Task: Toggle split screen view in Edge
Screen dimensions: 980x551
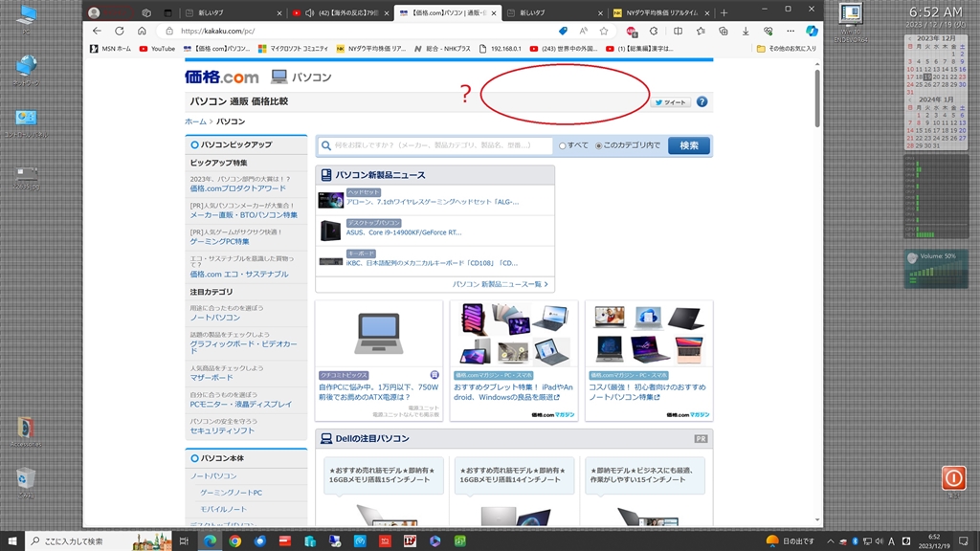Action: (679, 31)
